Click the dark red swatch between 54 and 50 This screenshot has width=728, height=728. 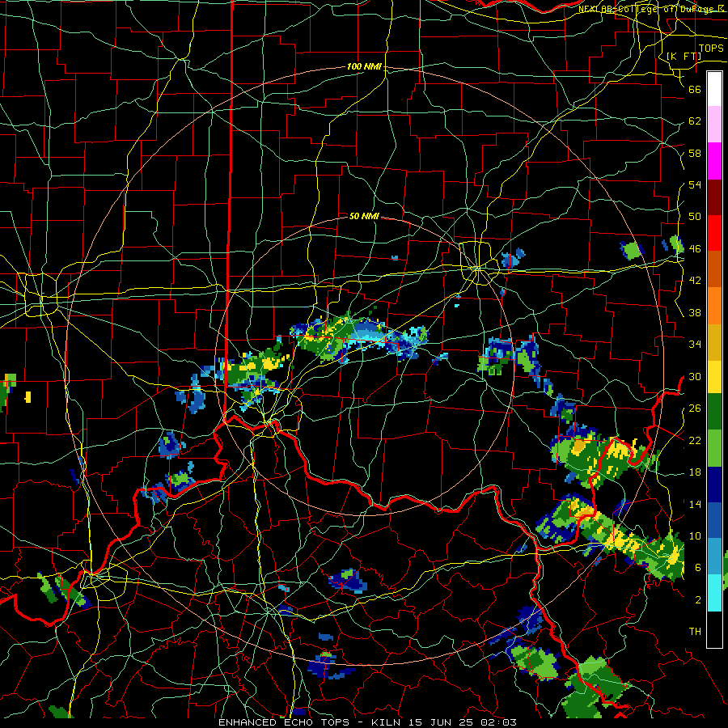click(x=714, y=197)
